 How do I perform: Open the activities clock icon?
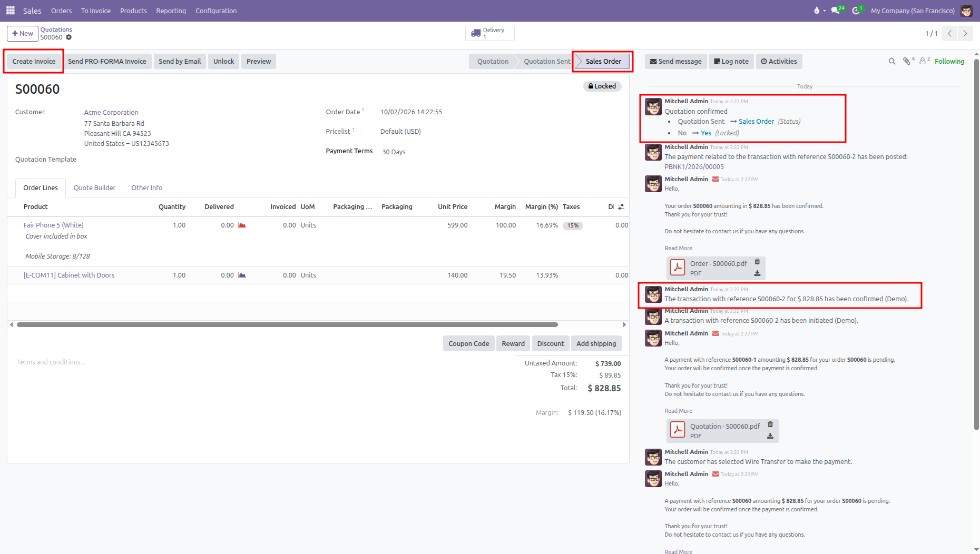pyautogui.click(x=856, y=11)
